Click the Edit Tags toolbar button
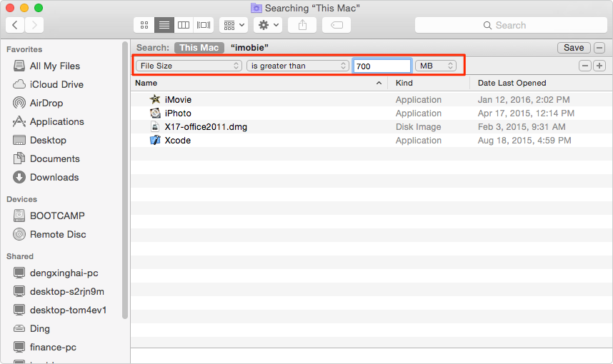 pos(337,26)
